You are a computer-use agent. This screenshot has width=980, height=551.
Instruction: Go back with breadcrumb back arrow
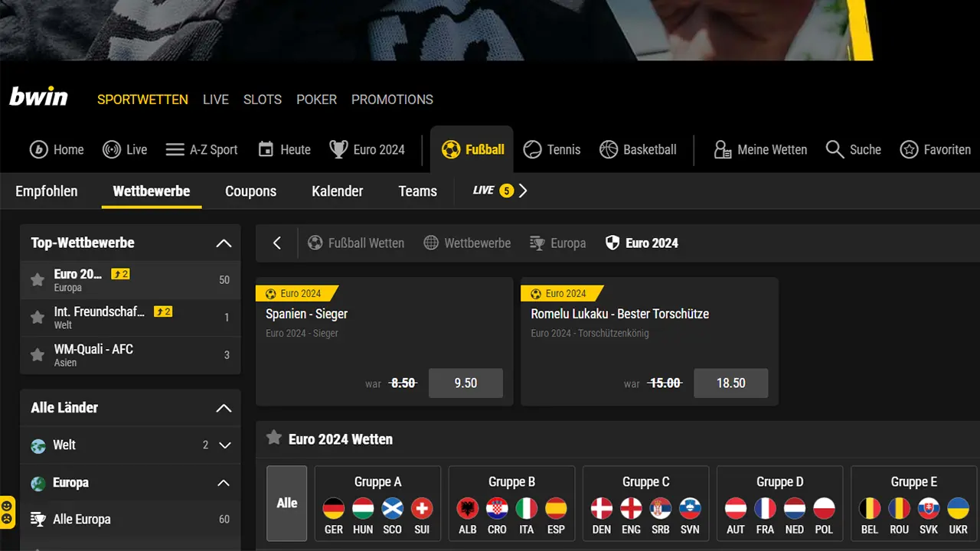pos(277,243)
